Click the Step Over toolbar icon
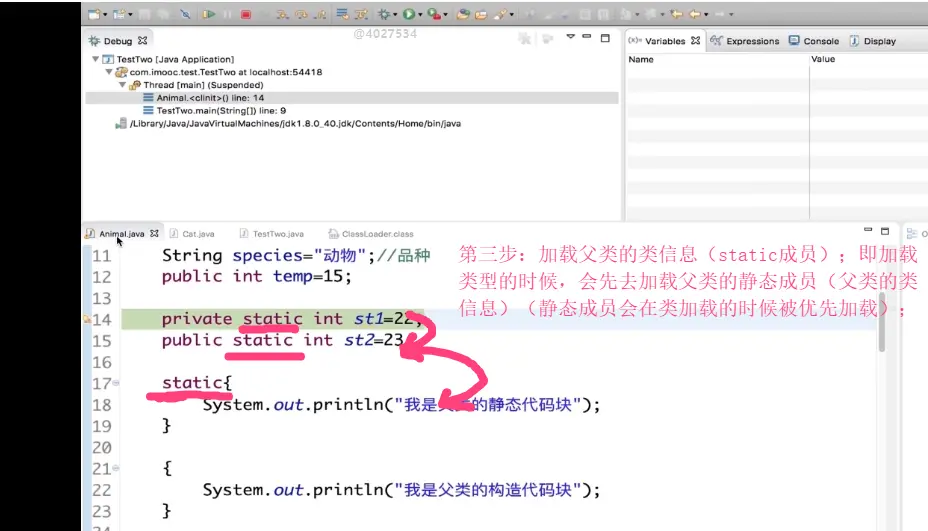 pos(301,14)
